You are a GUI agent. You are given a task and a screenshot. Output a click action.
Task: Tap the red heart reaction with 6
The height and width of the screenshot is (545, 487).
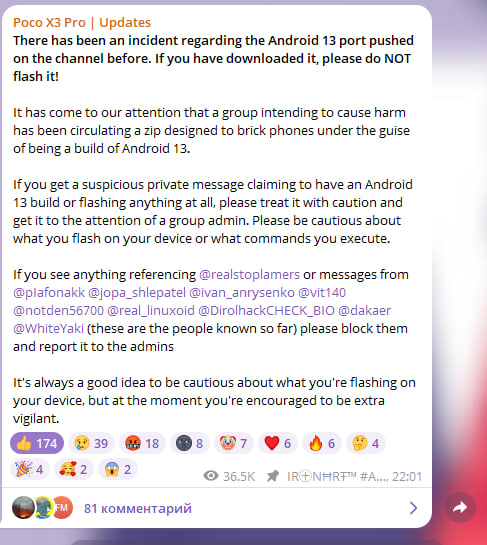[278, 443]
